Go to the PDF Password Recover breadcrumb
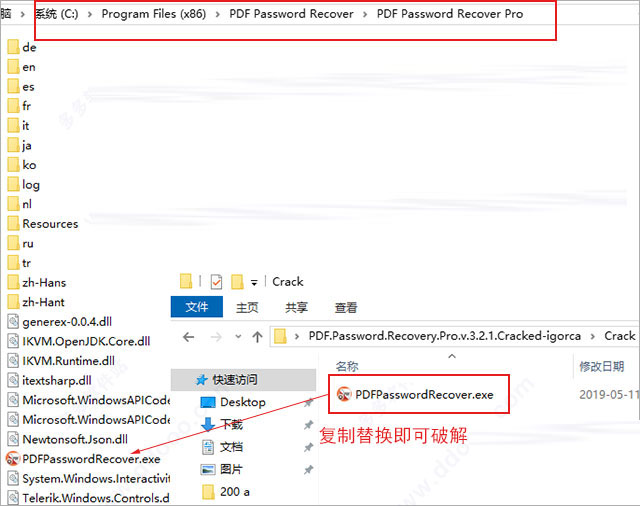The width and height of the screenshot is (640, 506). click(291, 14)
